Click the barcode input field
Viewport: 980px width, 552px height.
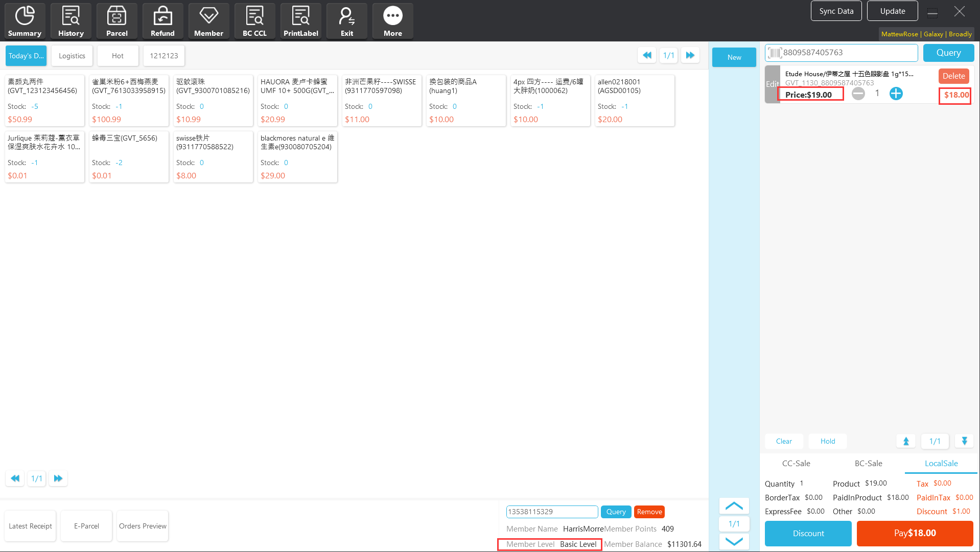coord(848,53)
